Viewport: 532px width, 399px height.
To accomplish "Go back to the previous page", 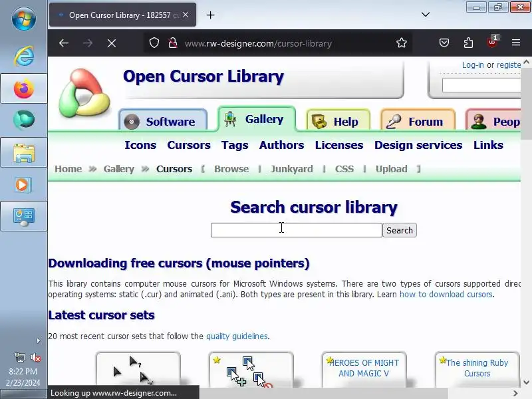I will (64, 43).
